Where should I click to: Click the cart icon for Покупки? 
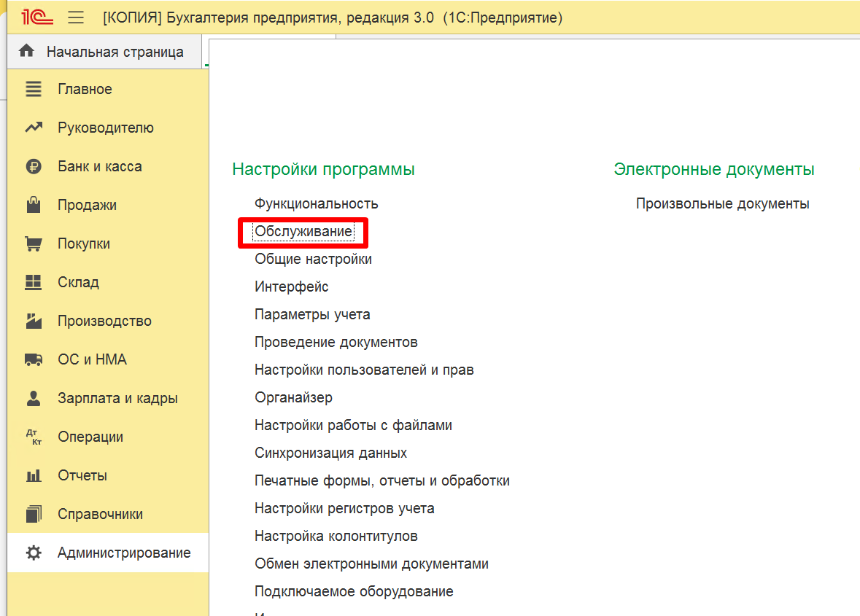point(34,243)
